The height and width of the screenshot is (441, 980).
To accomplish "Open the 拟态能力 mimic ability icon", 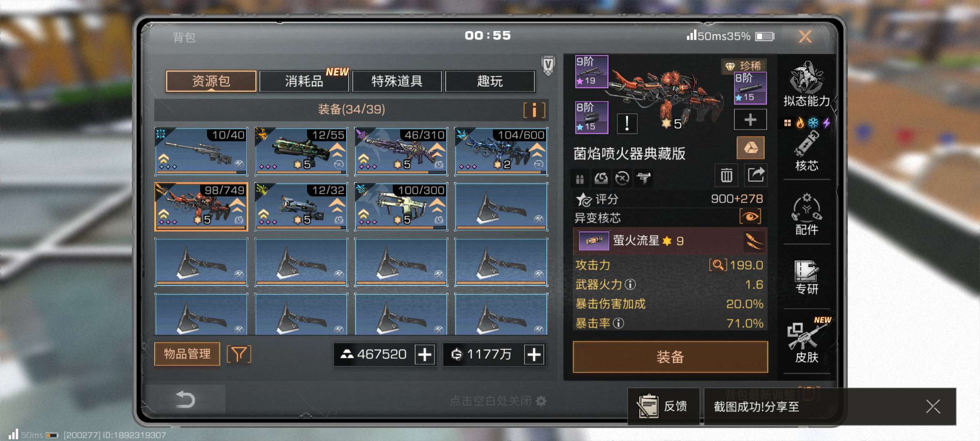I will click(x=806, y=84).
